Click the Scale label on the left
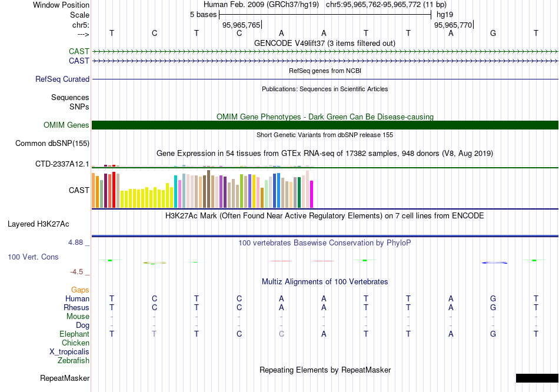 pos(79,15)
